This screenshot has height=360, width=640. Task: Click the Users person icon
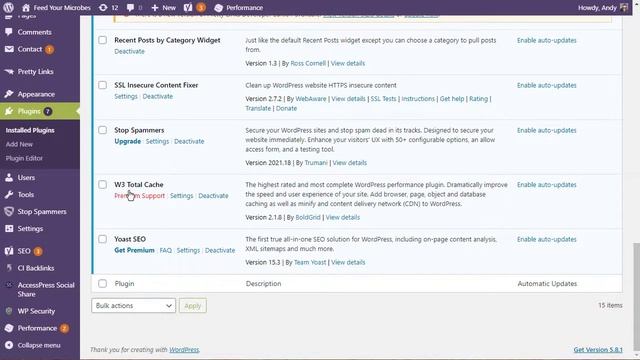9,178
